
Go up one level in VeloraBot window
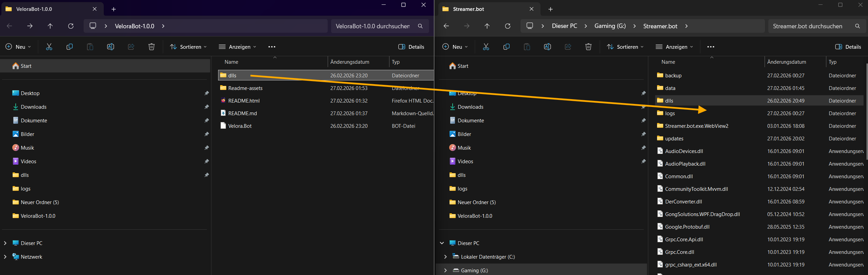50,26
